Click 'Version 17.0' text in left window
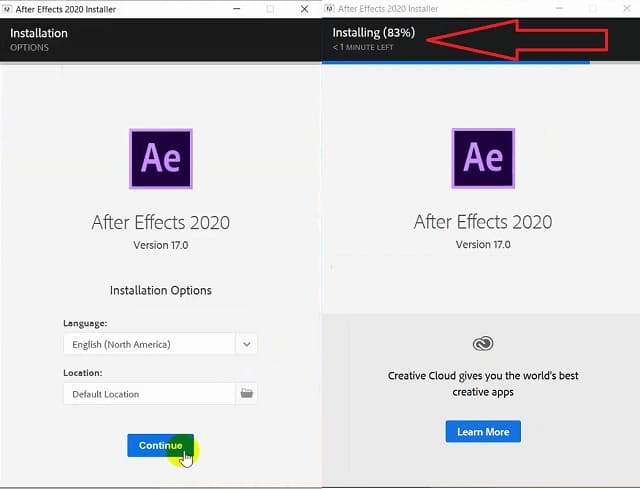The width and height of the screenshot is (640, 489). (161, 245)
